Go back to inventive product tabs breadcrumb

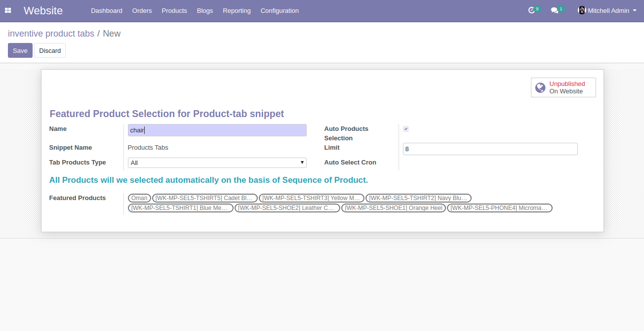[x=51, y=34]
